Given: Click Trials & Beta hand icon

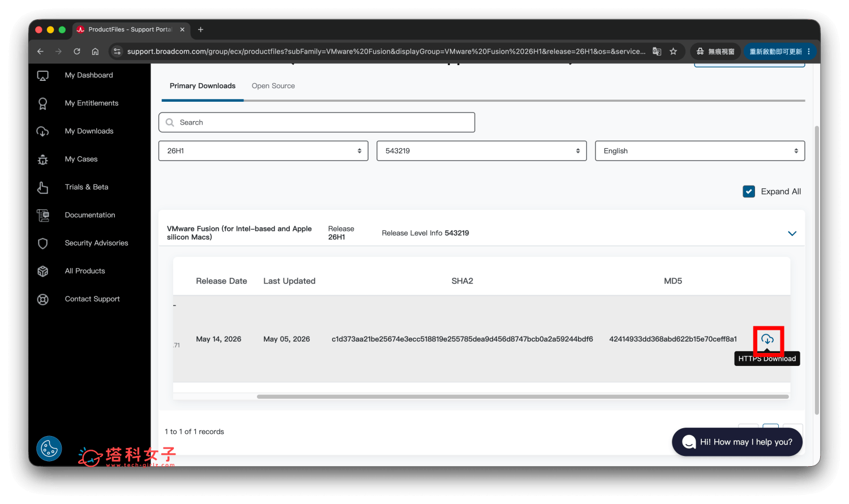Looking at the screenshot, I should pos(42,187).
